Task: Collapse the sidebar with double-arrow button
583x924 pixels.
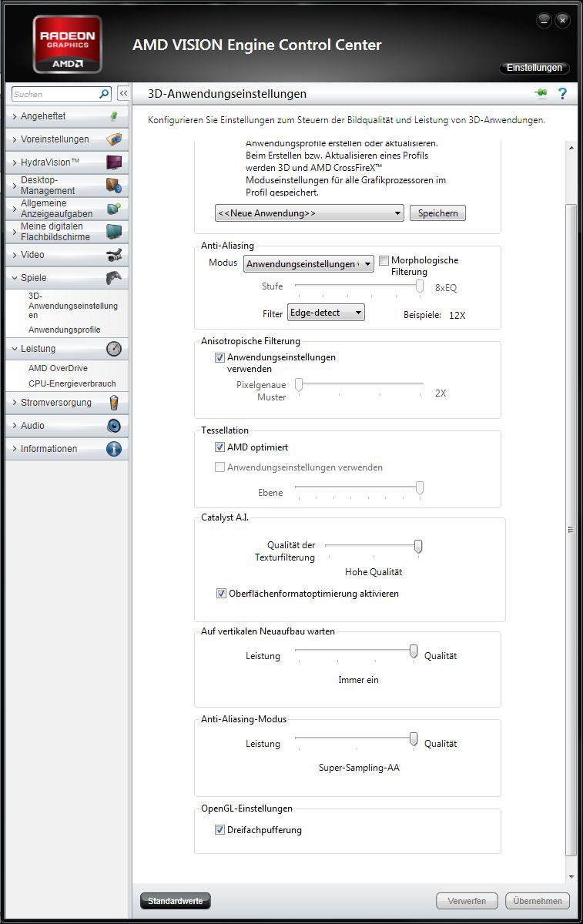Action: [122, 94]
